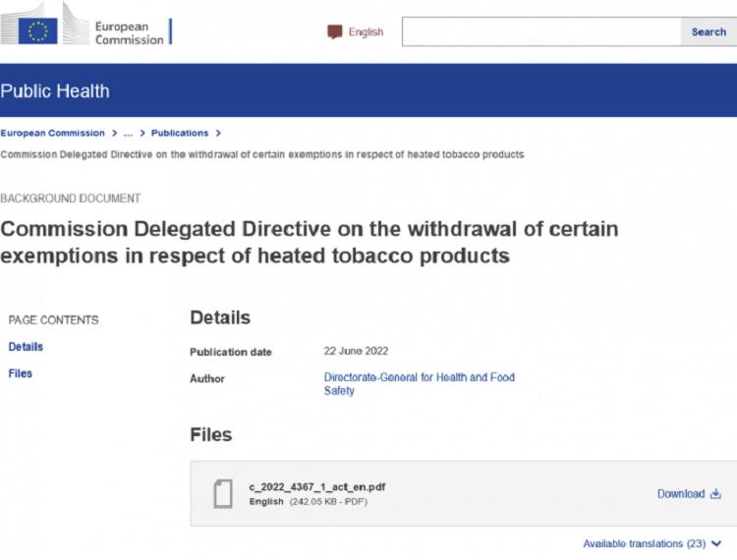Click the Public Health site header title
737x560 pixels.
coord(55,90)
